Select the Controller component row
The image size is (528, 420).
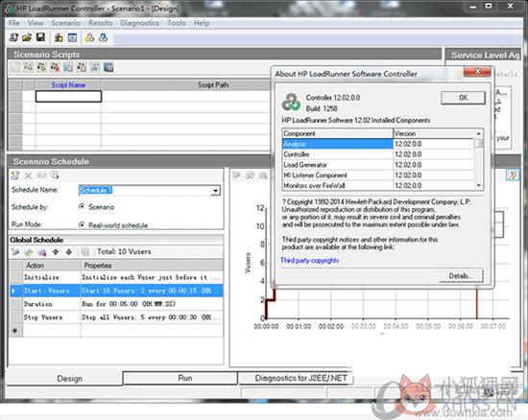[378, 154]
